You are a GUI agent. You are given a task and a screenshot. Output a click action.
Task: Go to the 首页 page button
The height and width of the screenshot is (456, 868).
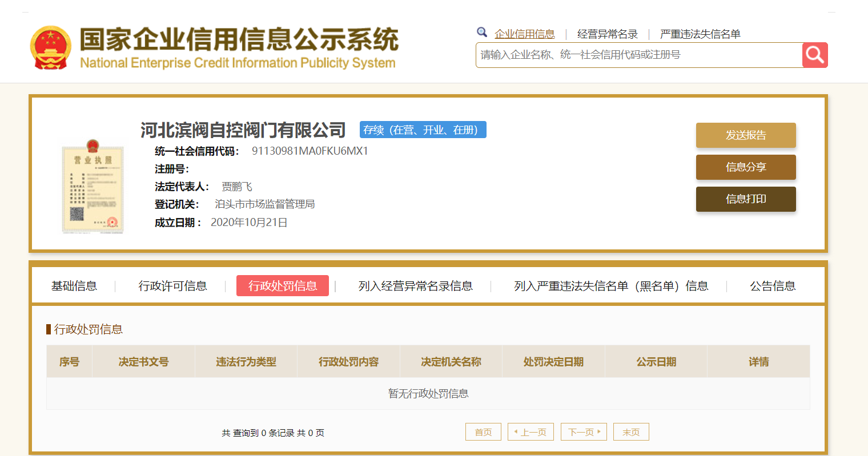click(483, 432)
